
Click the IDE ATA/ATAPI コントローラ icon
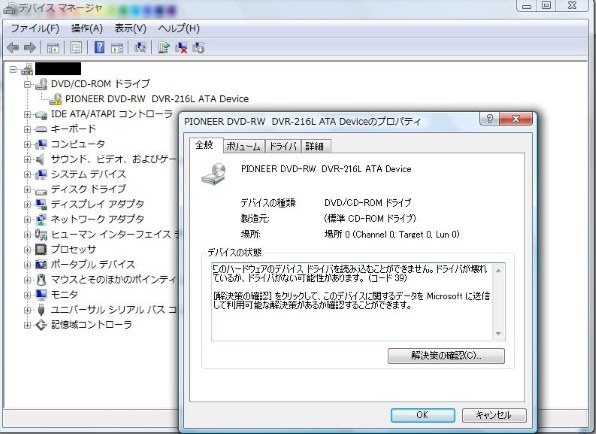click(x=41, y=114)
